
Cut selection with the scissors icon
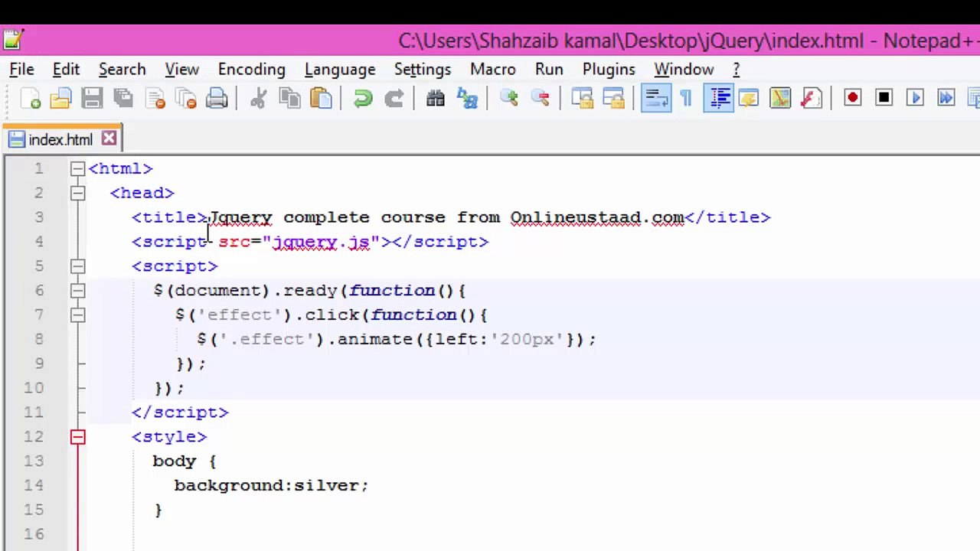point(258,98)
